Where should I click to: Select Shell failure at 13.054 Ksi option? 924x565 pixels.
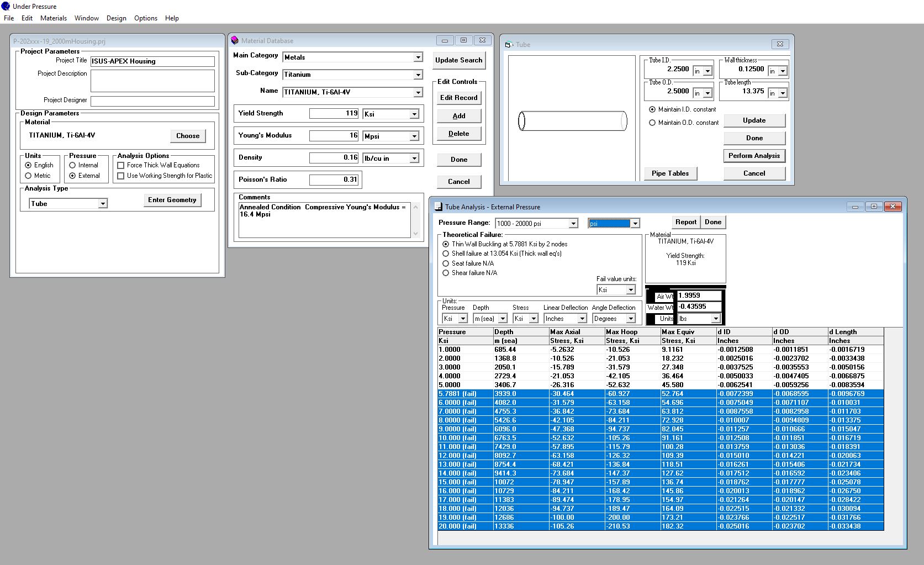pyautogui.click(x=446, y=254)
